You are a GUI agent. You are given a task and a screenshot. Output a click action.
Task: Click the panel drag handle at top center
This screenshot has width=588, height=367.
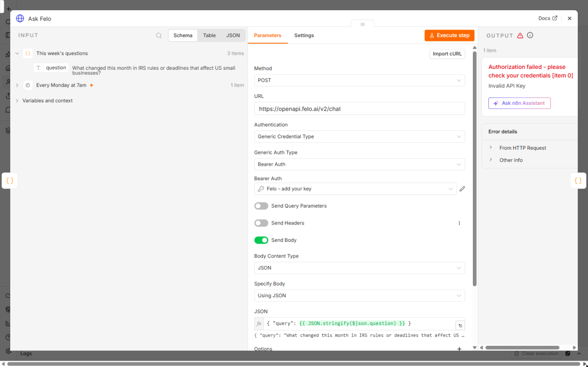pos(362,24)
